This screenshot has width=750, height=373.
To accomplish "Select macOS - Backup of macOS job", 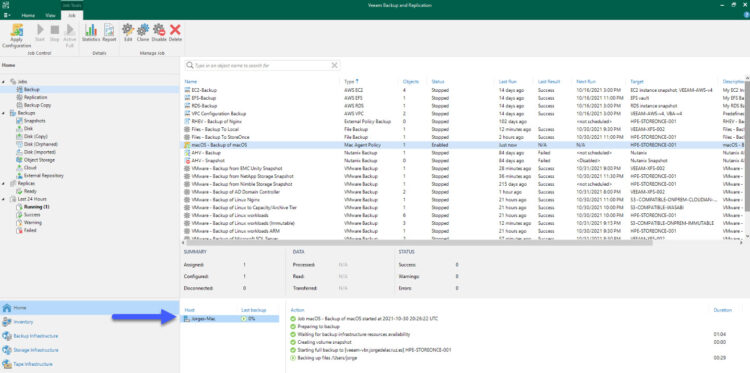I will (462, 144).
